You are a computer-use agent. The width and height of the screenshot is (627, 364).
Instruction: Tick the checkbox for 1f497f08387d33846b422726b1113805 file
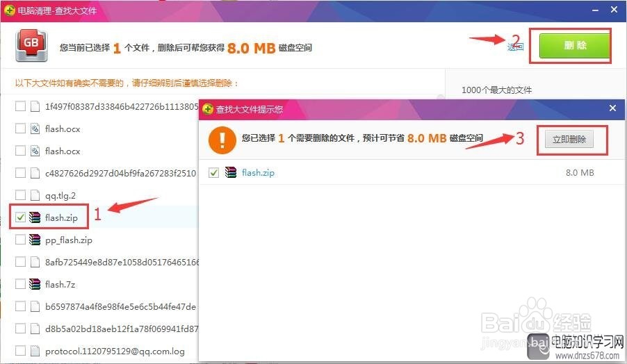click(20, 106)
